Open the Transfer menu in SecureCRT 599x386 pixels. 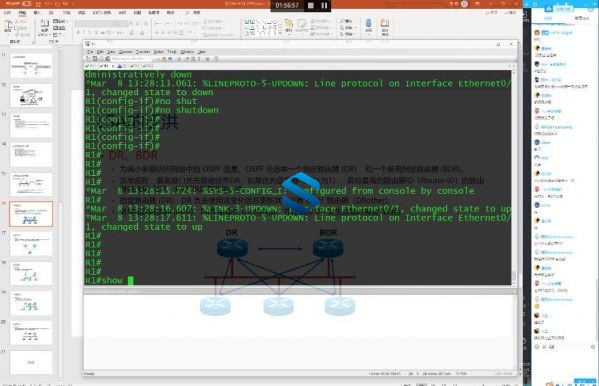pyautogui.click(x=143, y=52)
